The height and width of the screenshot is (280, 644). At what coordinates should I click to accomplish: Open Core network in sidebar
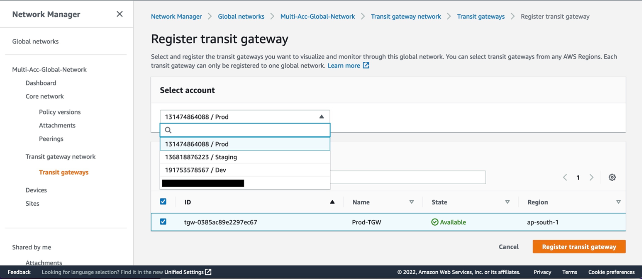coord(45,97)
